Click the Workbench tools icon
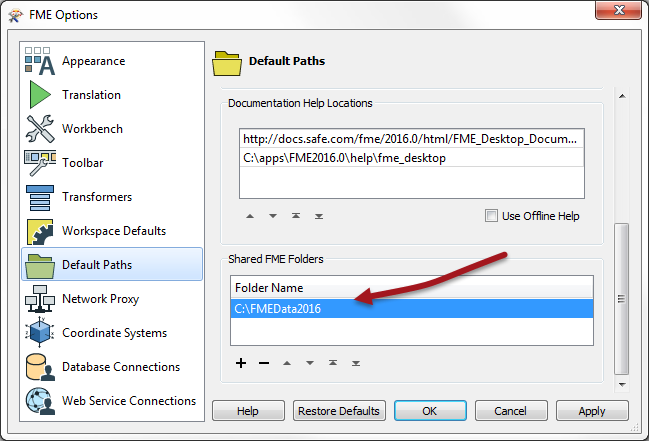Image resolution: width=649 pixels, height=441 pixels. point(40,129)
